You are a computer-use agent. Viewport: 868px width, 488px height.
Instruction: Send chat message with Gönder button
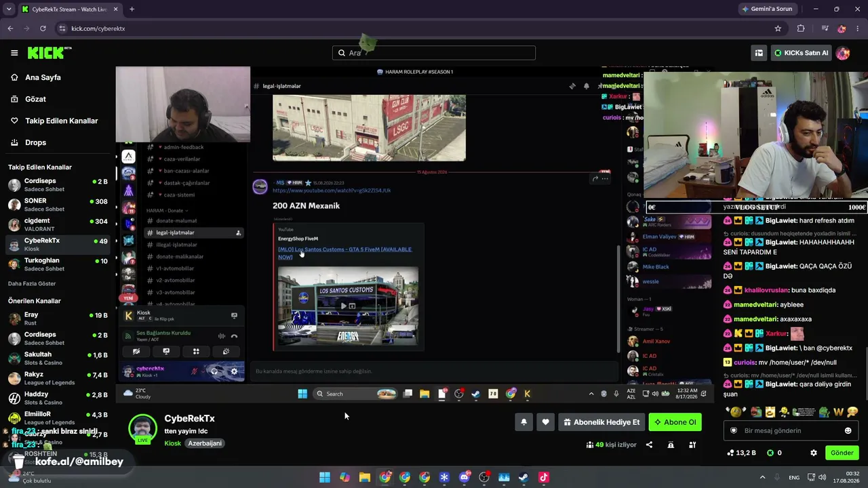(842, 453)
